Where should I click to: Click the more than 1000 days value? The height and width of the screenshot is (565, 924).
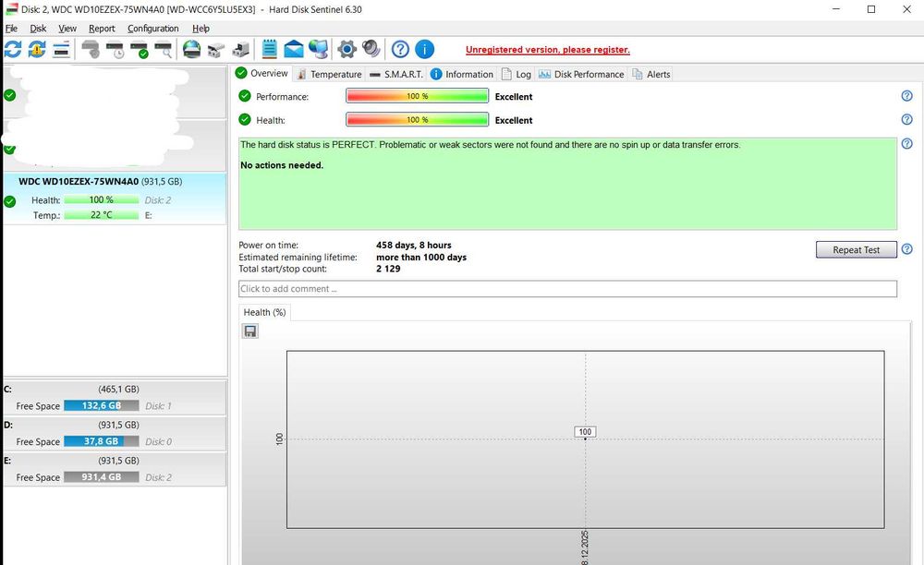click(x=421, y=258)
